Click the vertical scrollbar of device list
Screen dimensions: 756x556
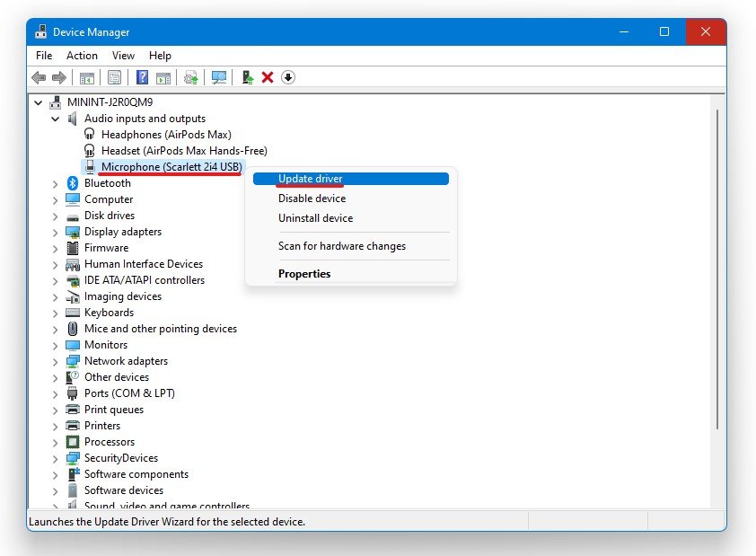click(716, 269)
